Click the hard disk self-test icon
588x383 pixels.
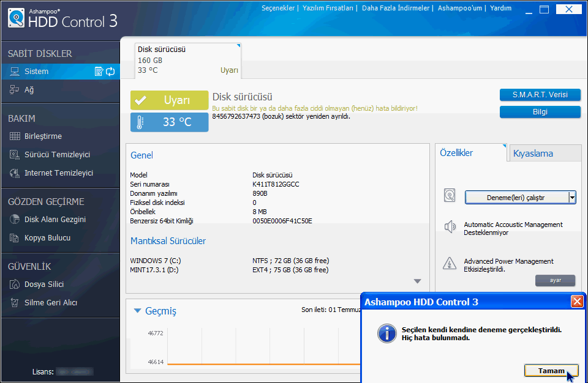tap(450, 195)
